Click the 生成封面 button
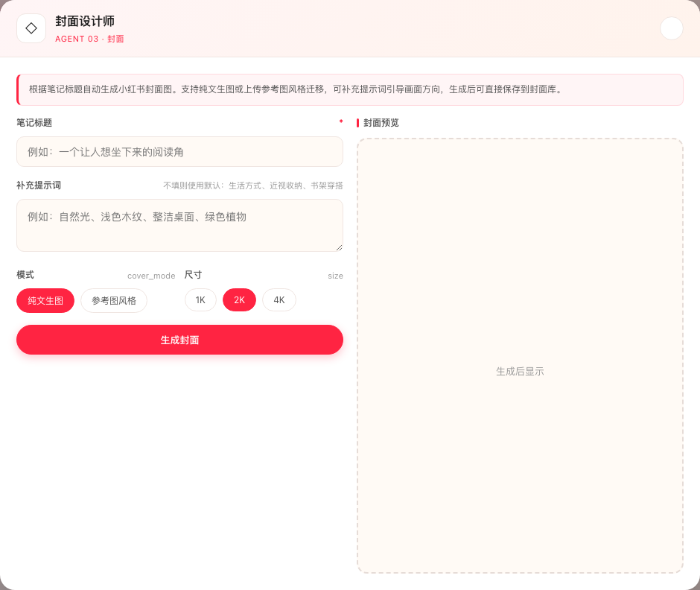Image resolution: width=700 pixels, height=590 pixels. coord(179,340)
